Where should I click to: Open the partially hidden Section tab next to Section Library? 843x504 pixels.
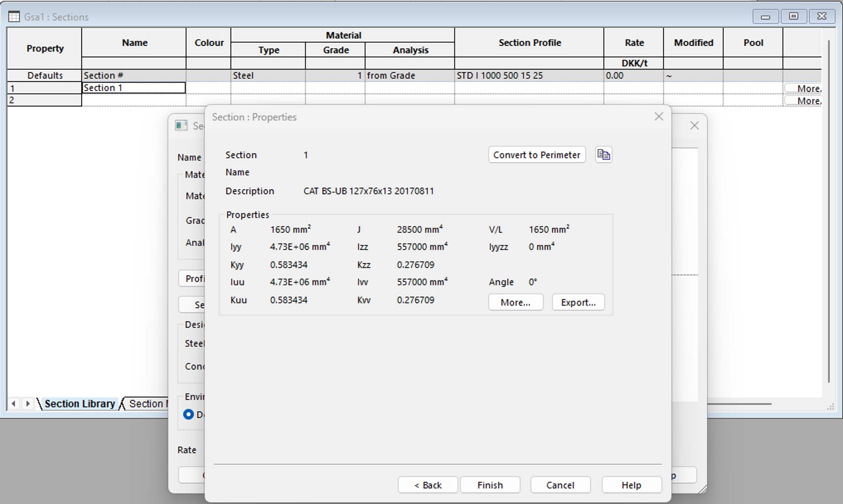tap(146, 403)
